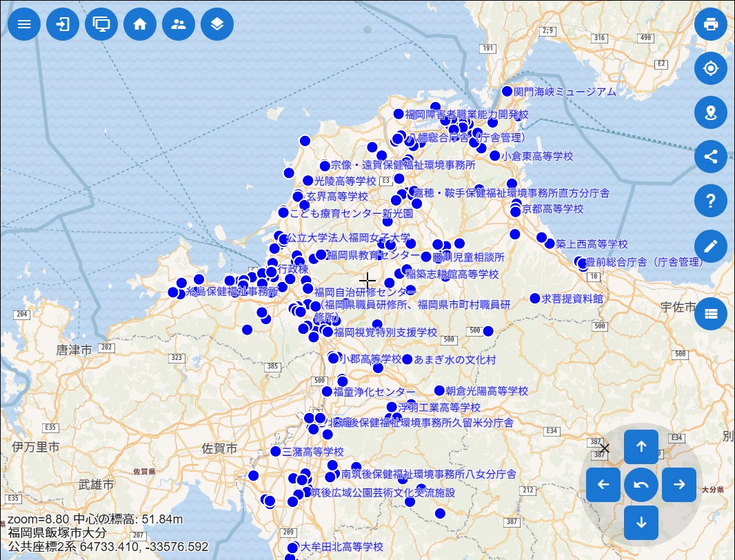The image size is (735, 560).
Task: Pan the map right with arrow
Action: [679, 485]
